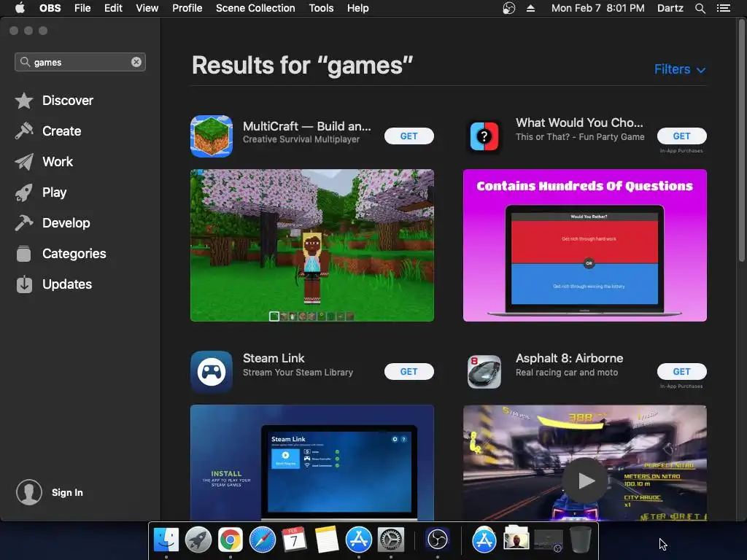The height and width of the screenshot is (560, 747).
Task: Open the MultiCraft app icon
Action: tap(212, 136)
